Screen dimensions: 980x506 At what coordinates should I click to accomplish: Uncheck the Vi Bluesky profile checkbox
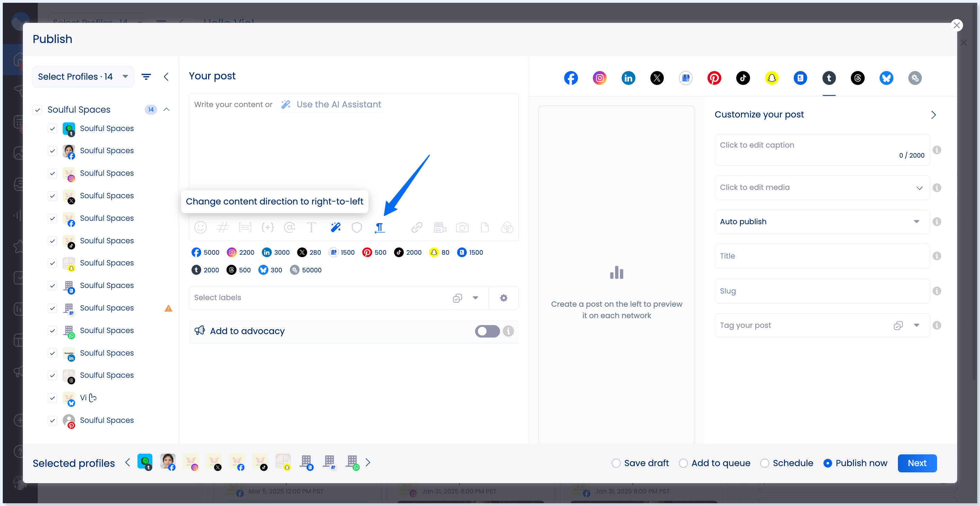click(x=53, y=398)
